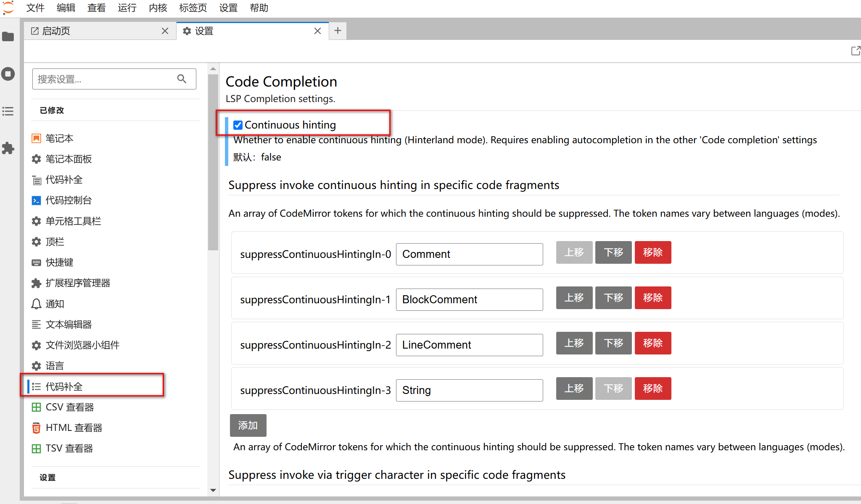Open the table of contents sidebar icon
This screenshot has width=861, height=504.
pos(8,111)
